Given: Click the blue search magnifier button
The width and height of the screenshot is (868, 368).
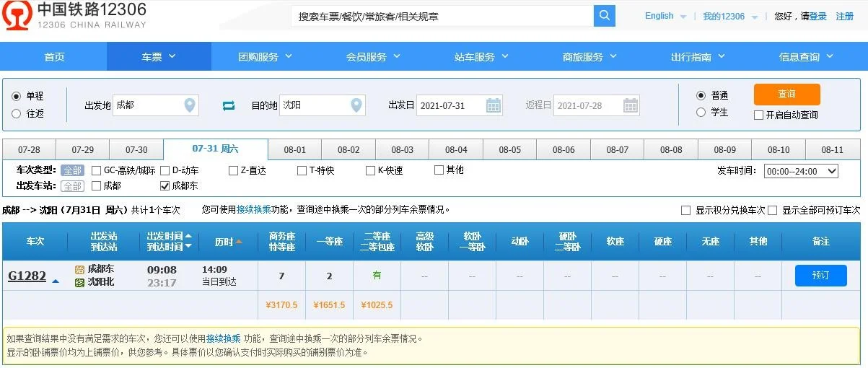Looking at the screenshot, I should (605, 16).
